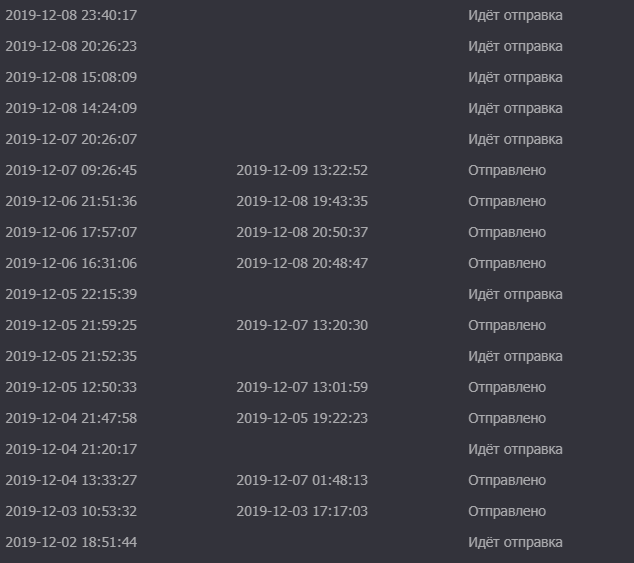This screenshot has height=563, width=634.
Task: Click sent date 2019-12-08 20:50:37
Action: click(302, 232)
